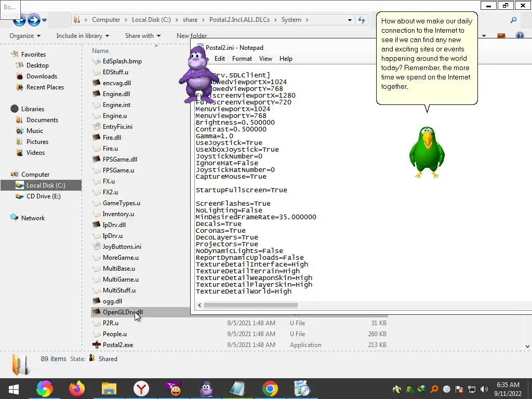Click the Local Disk (C:) breadcrumb segment
532x399 pixels.
pos(151,20)
